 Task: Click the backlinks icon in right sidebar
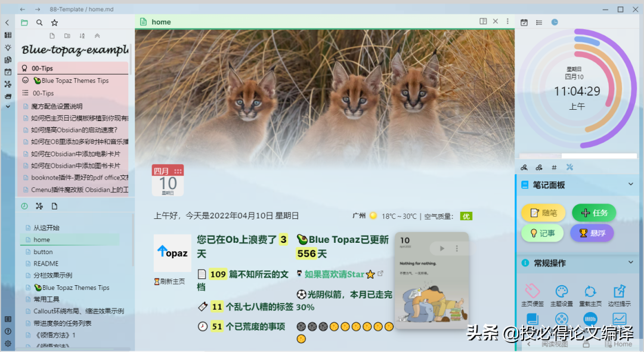524,168
